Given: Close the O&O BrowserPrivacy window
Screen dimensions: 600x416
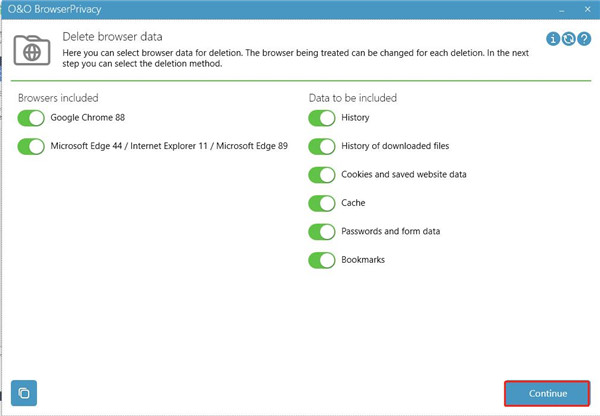Looking at the screenshot, I should tap(588, 9).
